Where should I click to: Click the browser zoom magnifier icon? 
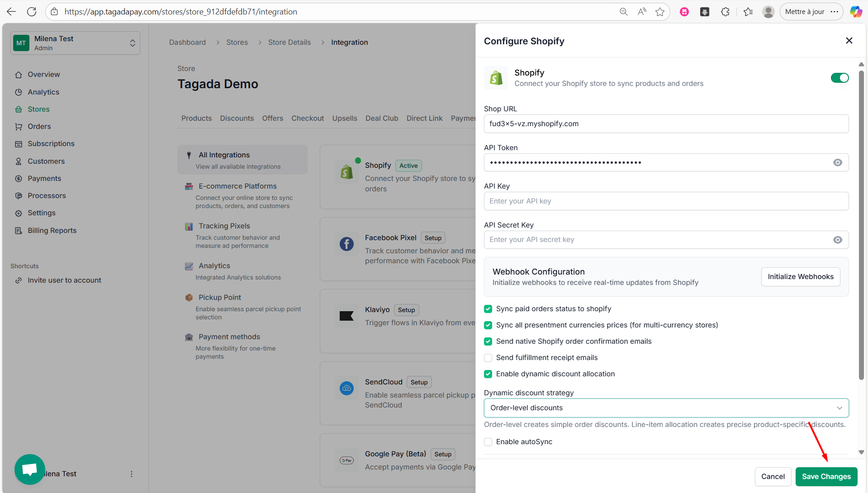(623, 12)
